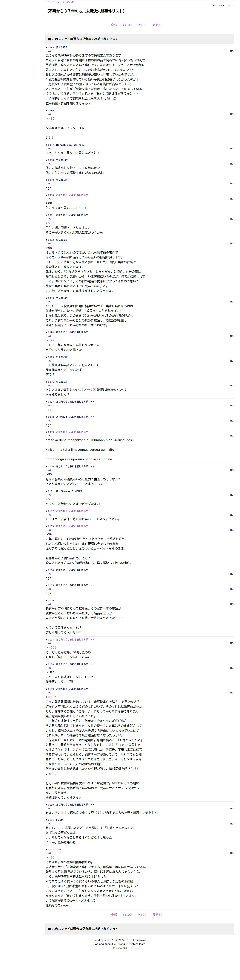Open the dropdown arrow beside post 0101
The width and height of the screenshot is (240, 980).
[x=47, y=491]
